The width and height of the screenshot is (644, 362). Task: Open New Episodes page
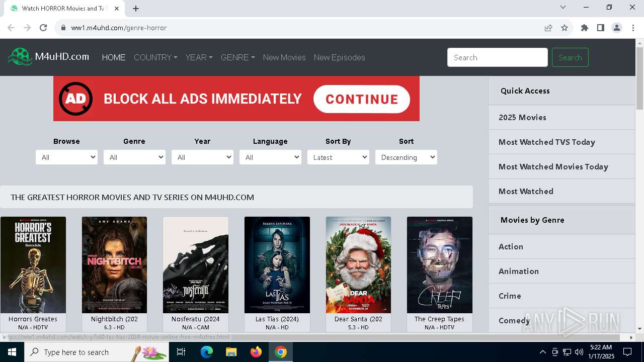(x=340, y=57)
